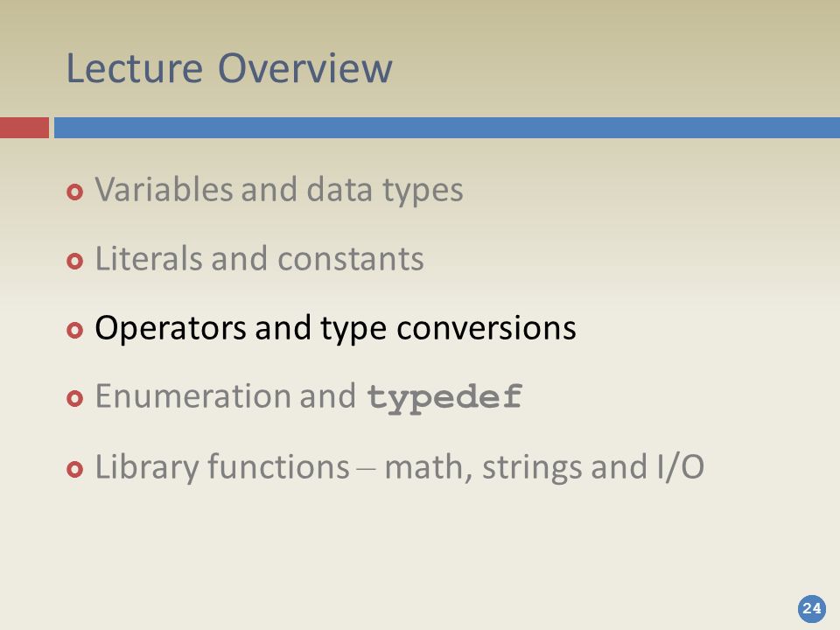The image size is (840, 630).
Task: Click bullet icon beside Variables and data types
Action: [x=75, y=192]
